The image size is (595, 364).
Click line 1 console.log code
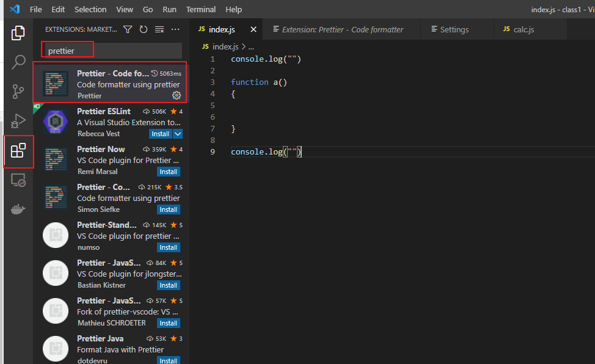266,59
